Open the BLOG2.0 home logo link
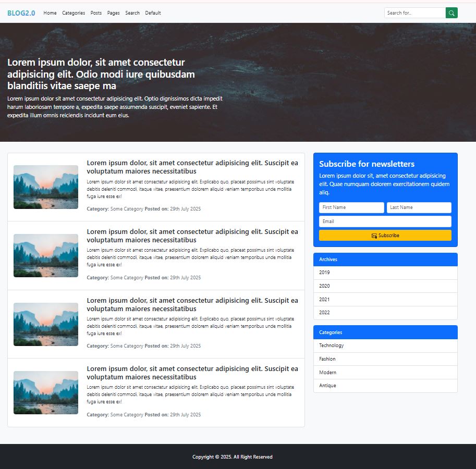This screenshot has height=469, width=476. click(x=21, y=13)
